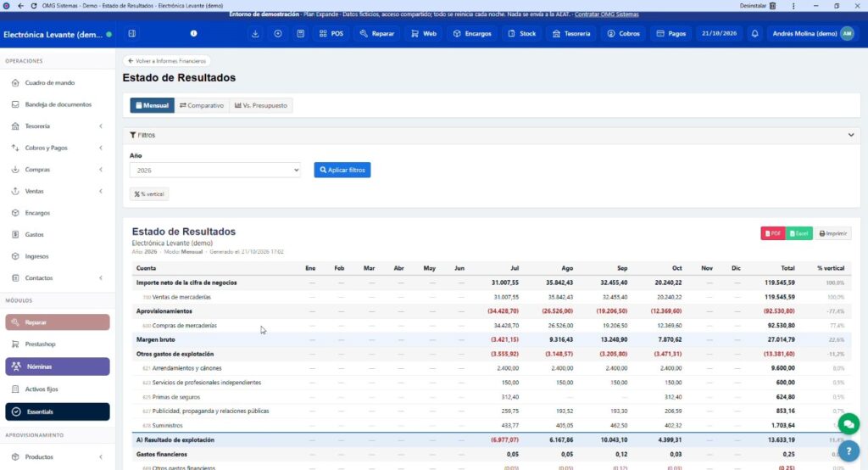The width and height of the screenshot is (868, 470).
Task: Expand Productos sidebar menu
Action: (x=58, y=456)
